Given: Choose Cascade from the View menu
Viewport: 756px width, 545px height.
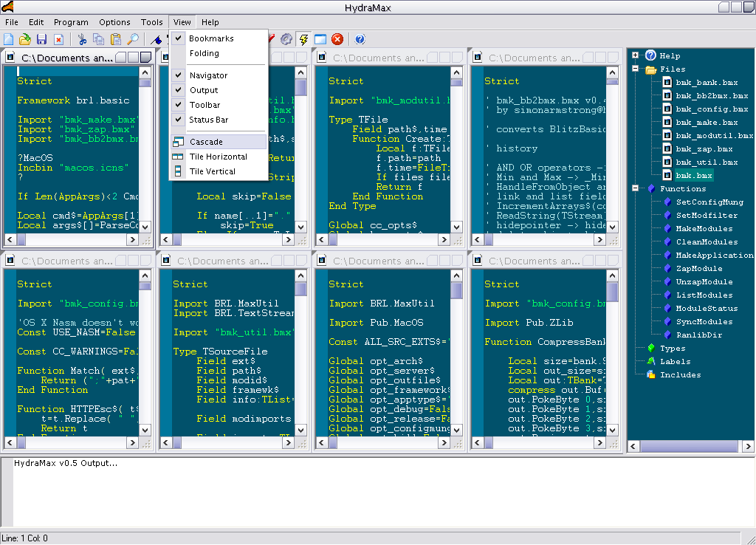Looking at the screenshot, I should [206, 142].
